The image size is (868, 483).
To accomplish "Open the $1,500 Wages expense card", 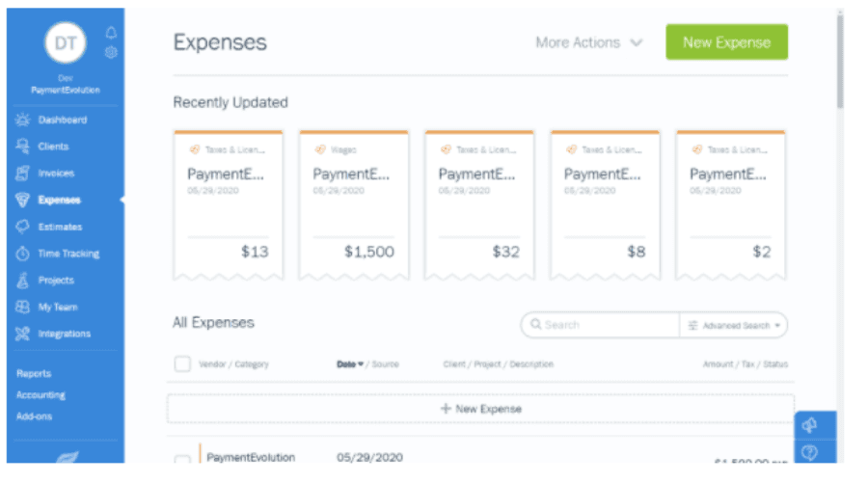I will pos(354,205).
